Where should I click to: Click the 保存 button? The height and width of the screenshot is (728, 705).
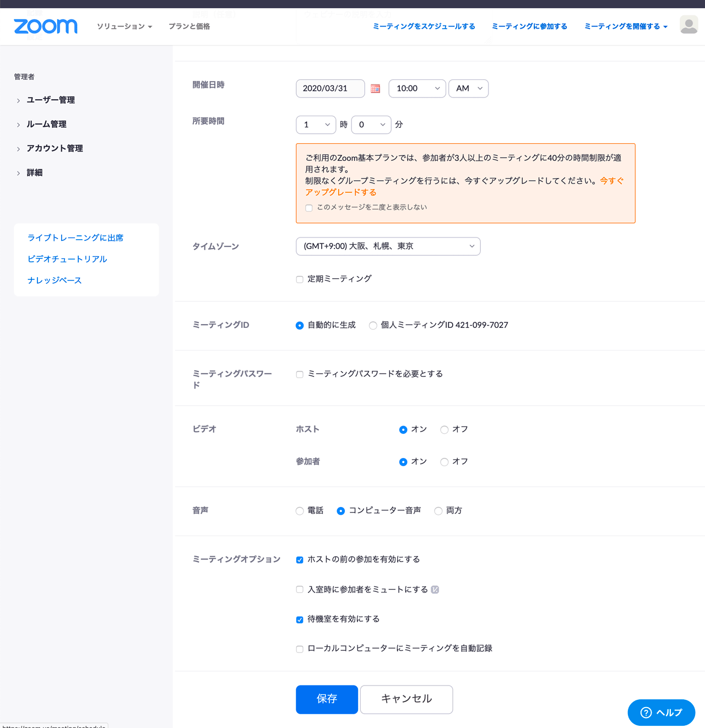click(327, 699)
